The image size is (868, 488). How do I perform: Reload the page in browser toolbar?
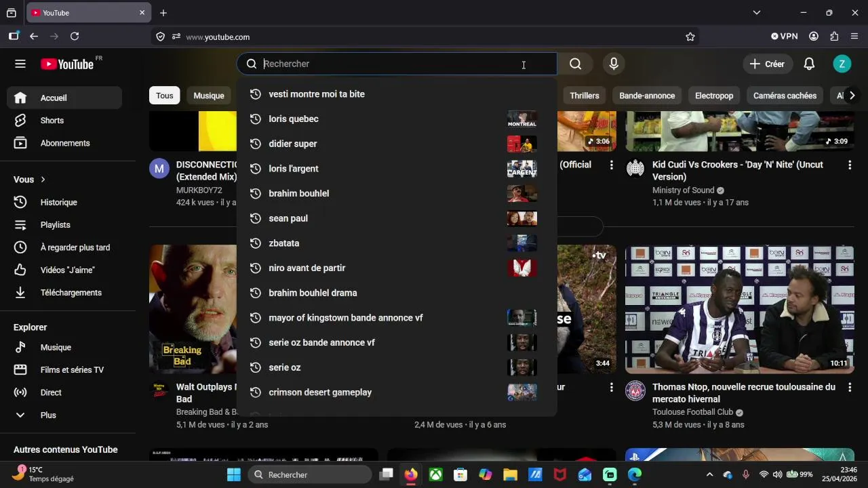pyautogui.click(x=75, y=37)
